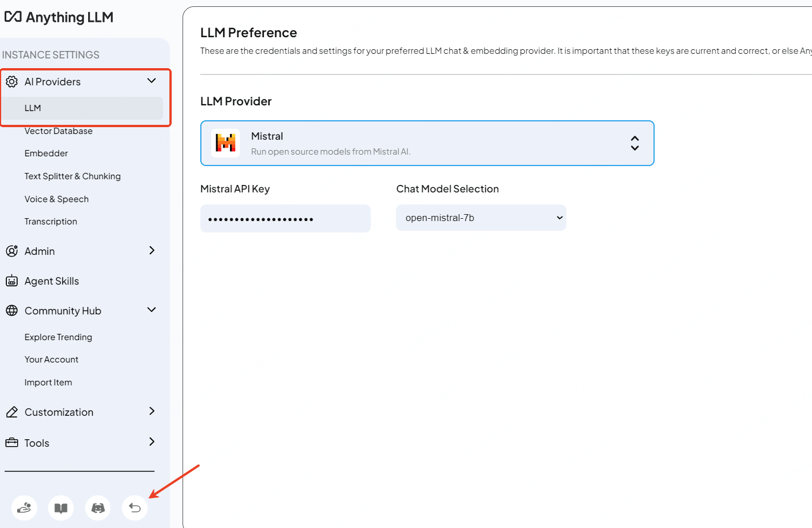Expand the Tools section chevron
The height and width of the screenshot is (528, 812).
coord(152,442)
